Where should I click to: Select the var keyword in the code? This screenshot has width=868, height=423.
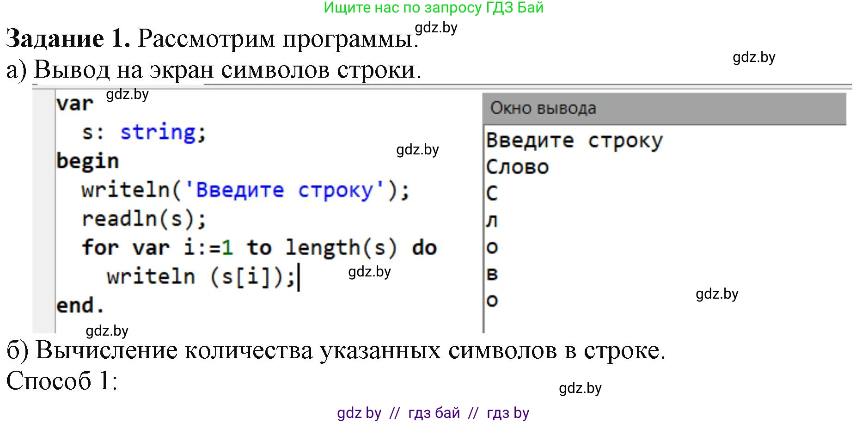(74, 104)
